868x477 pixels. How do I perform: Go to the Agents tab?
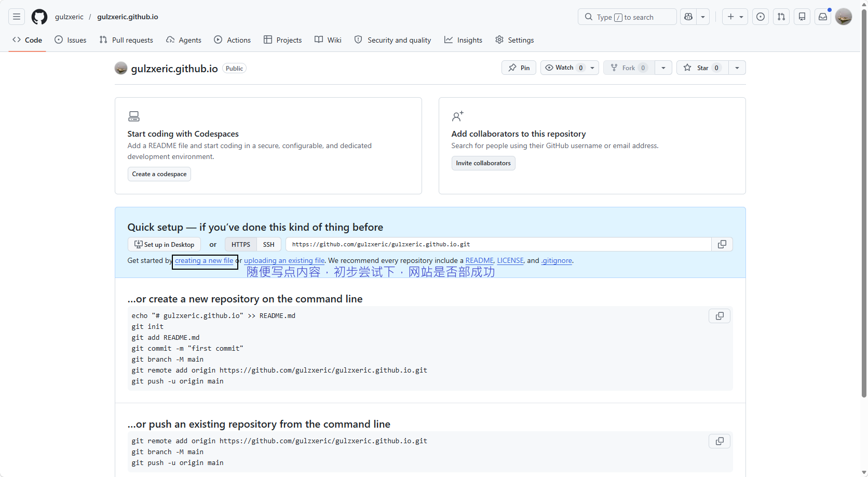[184, 40]
